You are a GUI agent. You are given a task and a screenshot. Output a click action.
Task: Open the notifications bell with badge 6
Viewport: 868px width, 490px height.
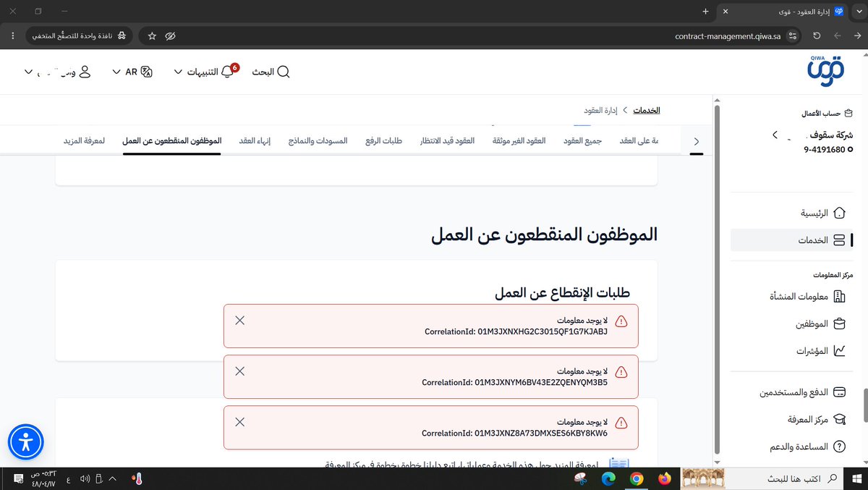(x=228, y=72)
